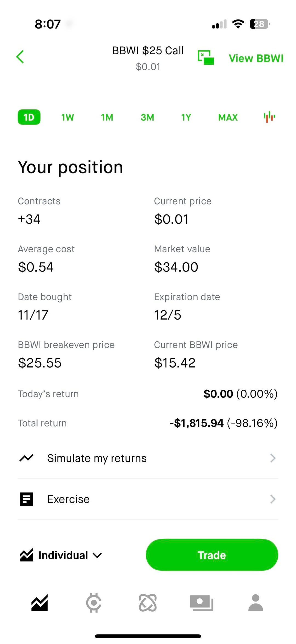
Task: Select the 1Y chart range
Action: [186, 117]
